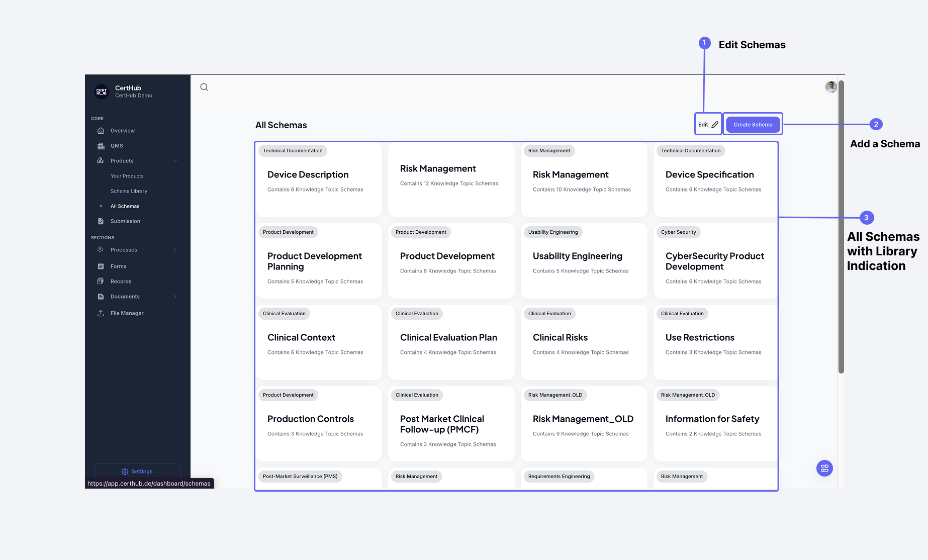Expand the Products section chevron
The height and width of the screenshot is (560, 928).
(x=175, y=160)
